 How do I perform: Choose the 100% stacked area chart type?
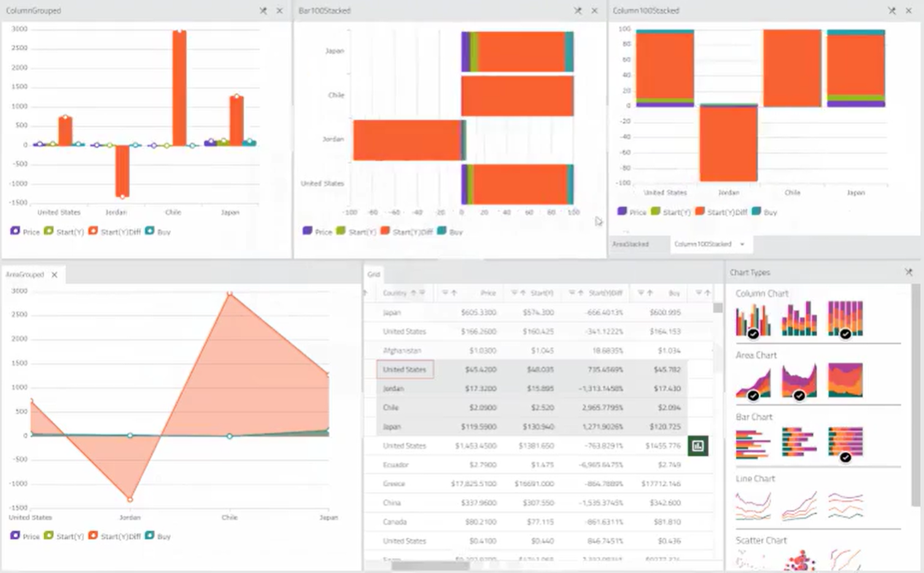point(845,380)
